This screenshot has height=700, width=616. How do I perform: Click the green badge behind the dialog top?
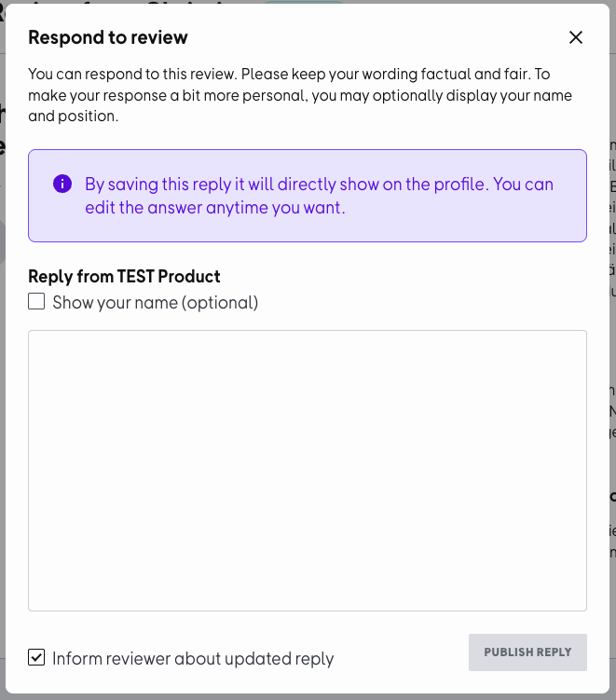pos(303,3)
